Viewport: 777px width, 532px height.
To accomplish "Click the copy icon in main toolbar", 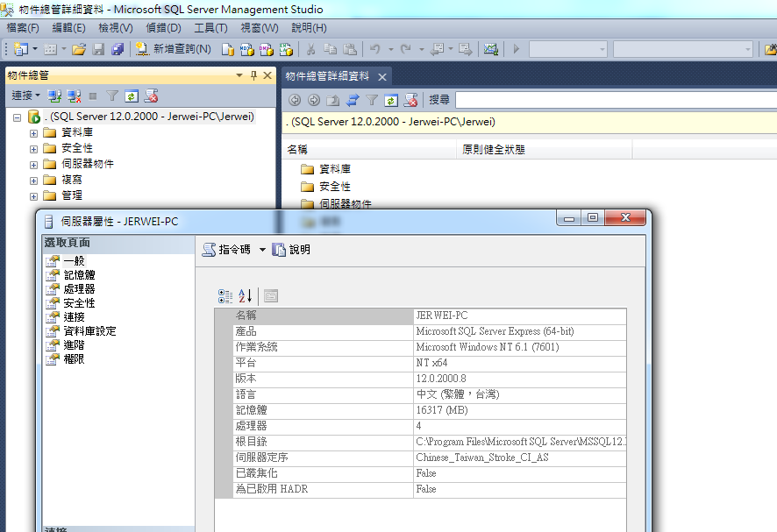I will tap(330, 49).
